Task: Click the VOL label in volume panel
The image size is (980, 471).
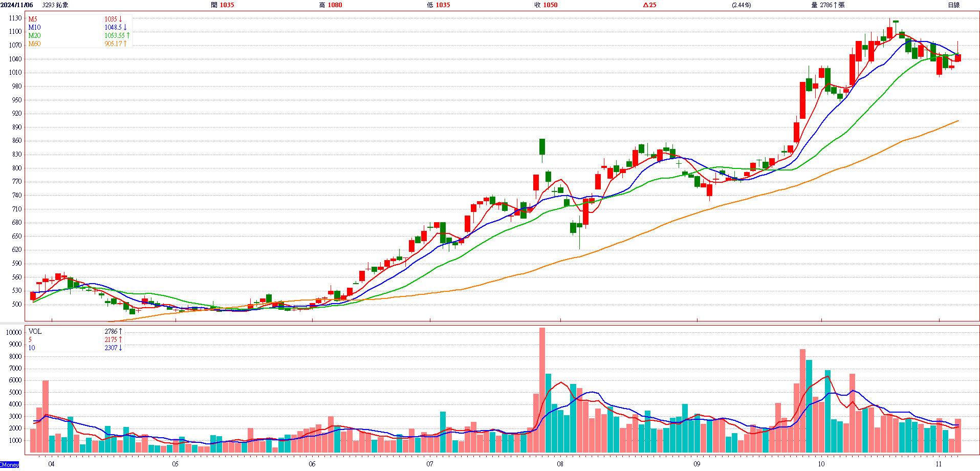Action: point(35,331)
